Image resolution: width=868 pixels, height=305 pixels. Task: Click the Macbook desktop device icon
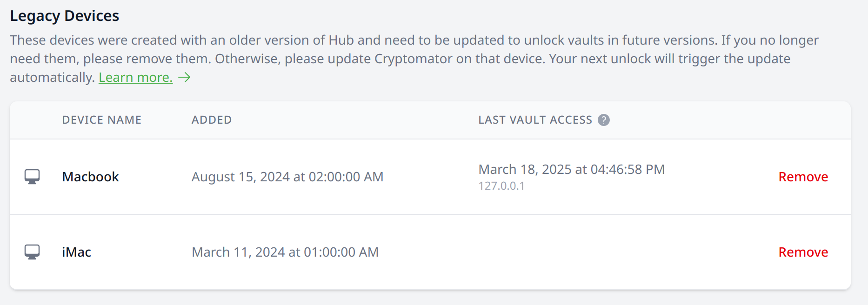[x=32, y=177]
